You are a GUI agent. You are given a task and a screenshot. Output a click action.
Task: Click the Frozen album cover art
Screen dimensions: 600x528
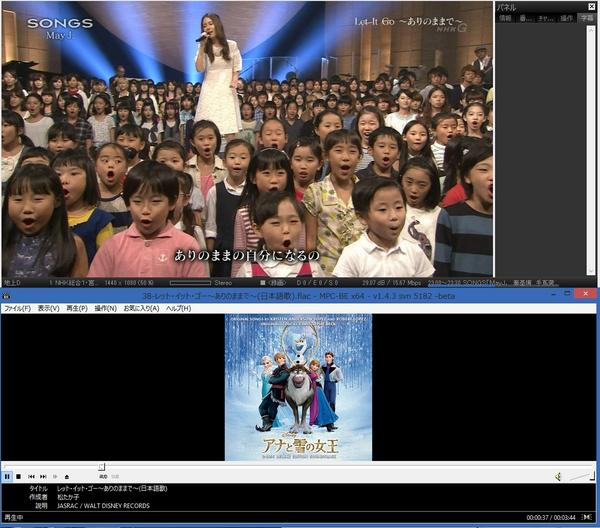[x=298, y=387]
